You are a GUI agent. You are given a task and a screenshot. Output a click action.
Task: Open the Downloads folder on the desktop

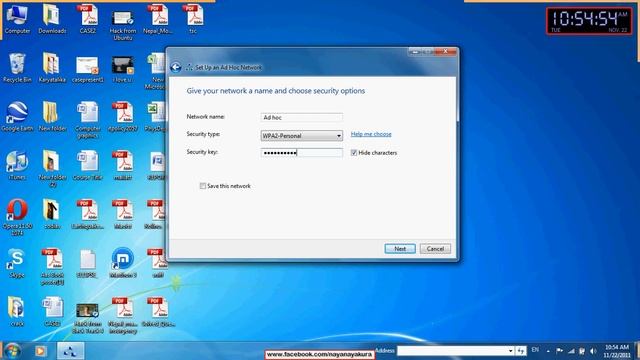click(52, 19)
